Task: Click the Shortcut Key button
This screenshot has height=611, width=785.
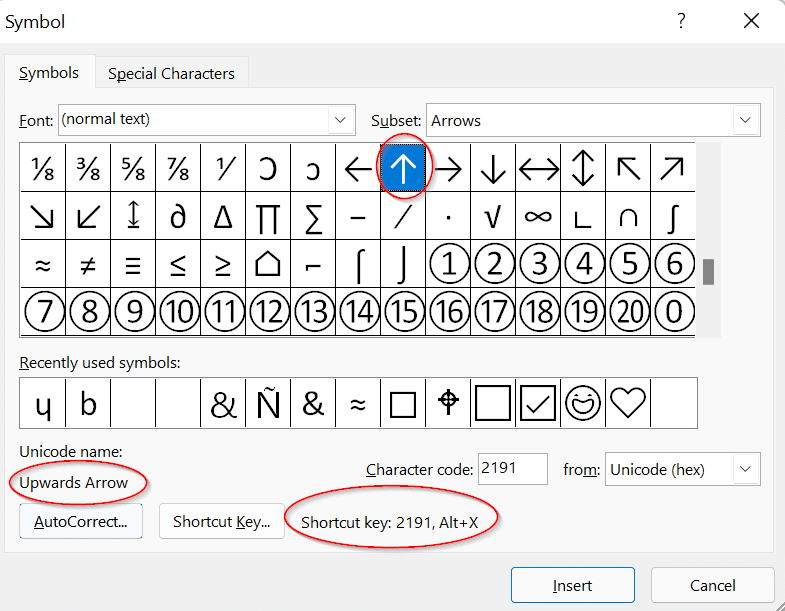Action: (x=221, y=522)
